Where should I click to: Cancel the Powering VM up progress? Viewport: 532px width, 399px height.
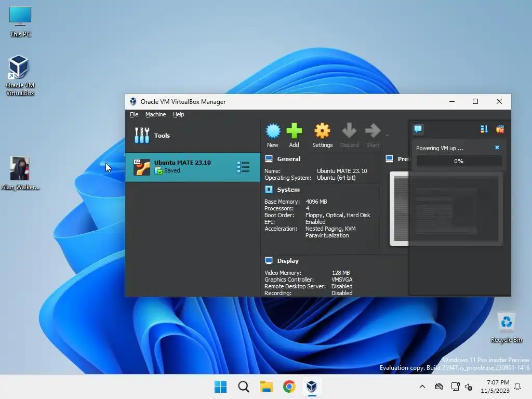[x=497, y=148]
